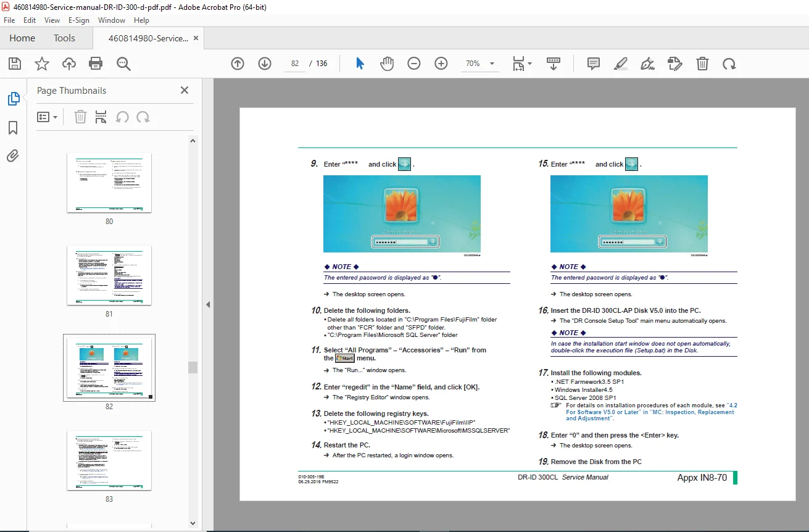The image size is (809, 532).
Task: Click step 14 "Restart the PC." text
Action: [x=347, y=445]
